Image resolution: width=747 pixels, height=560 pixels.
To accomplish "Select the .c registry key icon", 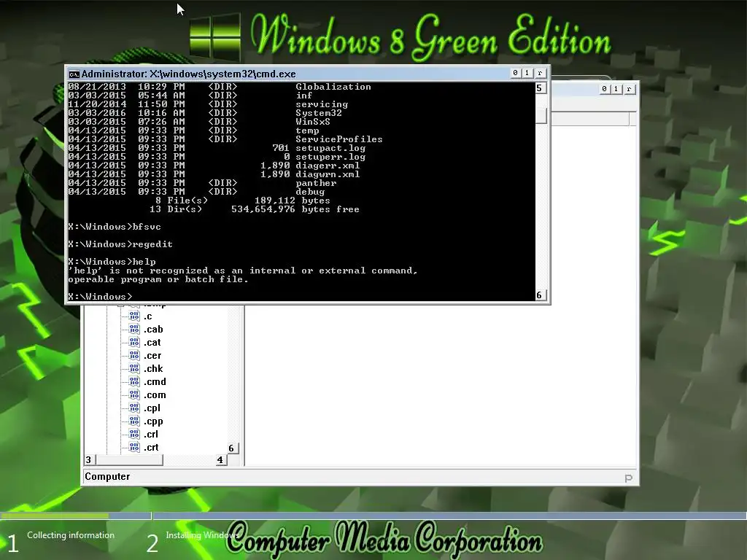I will tap(134, 316).
